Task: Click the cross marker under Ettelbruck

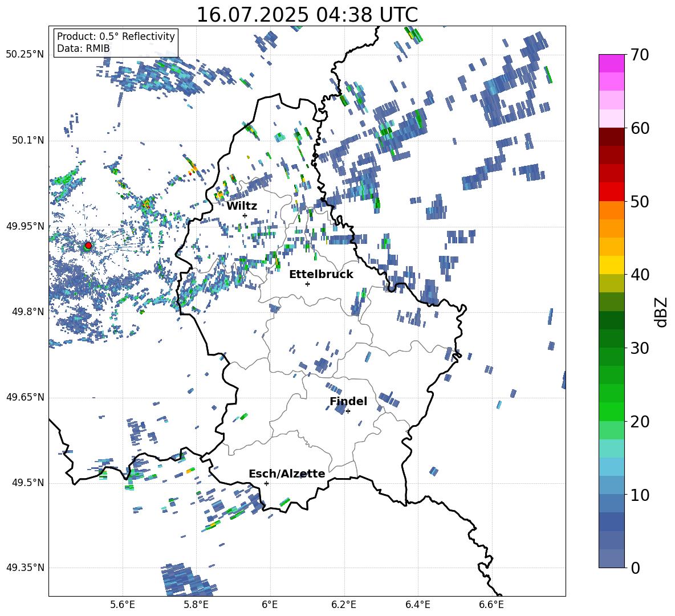Action: 307,284
